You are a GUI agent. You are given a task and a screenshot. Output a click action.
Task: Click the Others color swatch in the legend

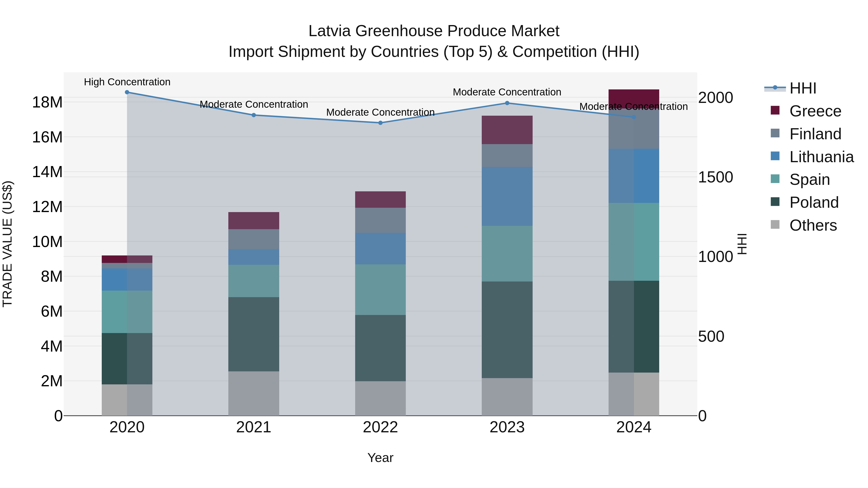[775, 224]
